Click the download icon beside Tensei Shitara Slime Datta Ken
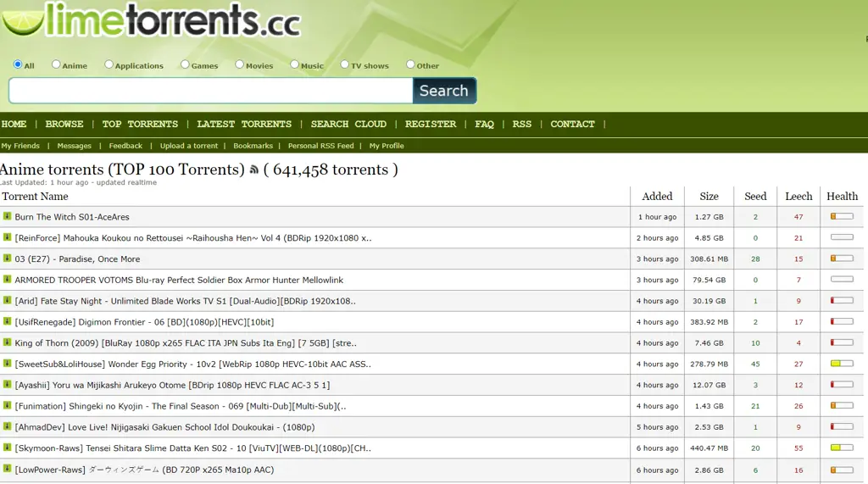Image resolution: width=868 pixels, height=484 pixels. (7, 448)
